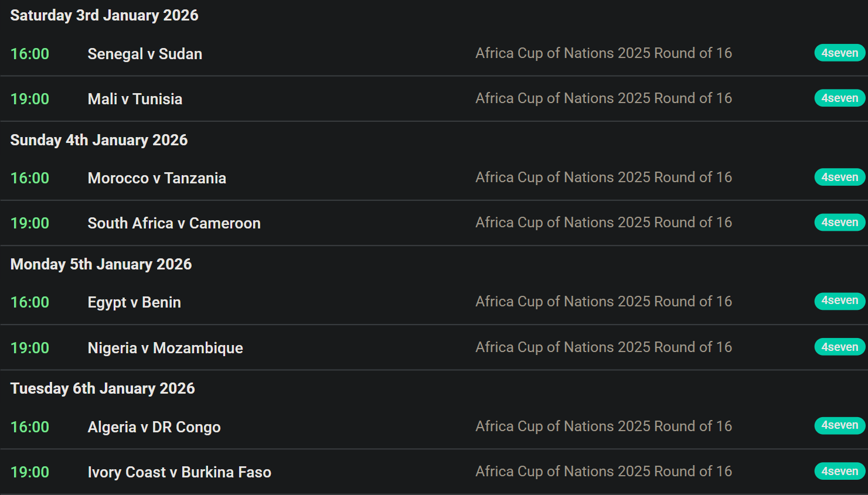Click the Tuesday 6th January 2026 date heading
The width and height of the screenshot is (868, 495).
[103, 388]
